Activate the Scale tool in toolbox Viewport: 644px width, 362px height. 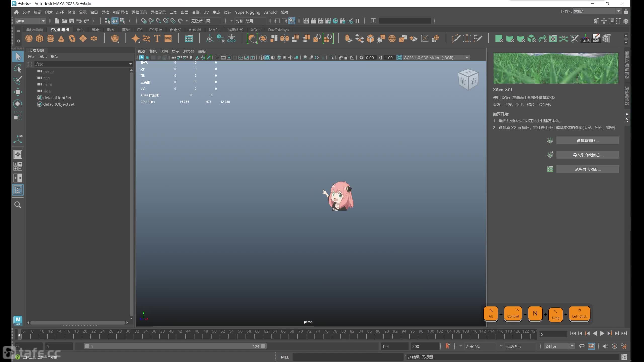(x=18, y=115)
